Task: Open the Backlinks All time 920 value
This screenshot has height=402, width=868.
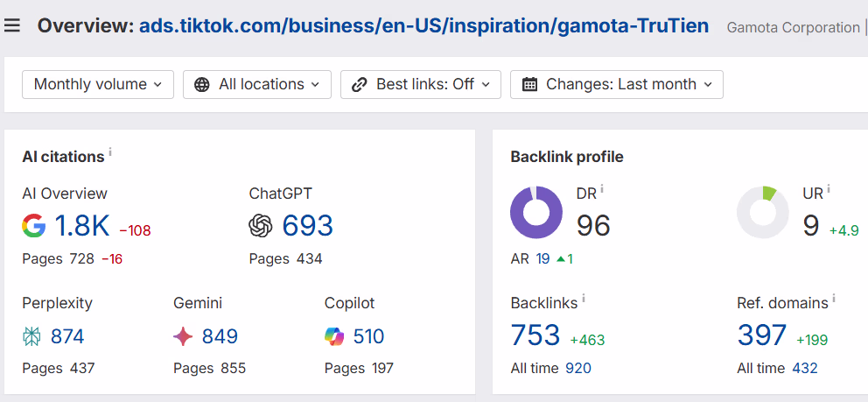Action: click(x=578, y=368)
